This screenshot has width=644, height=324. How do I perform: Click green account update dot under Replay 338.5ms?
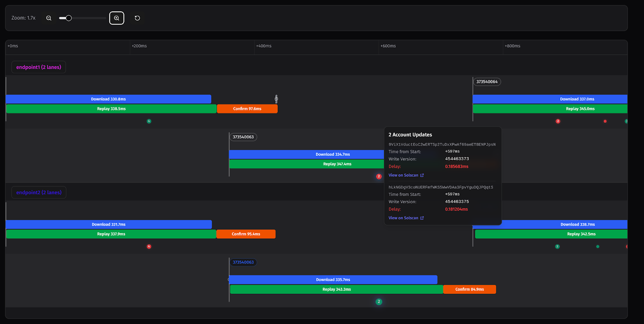149,121
